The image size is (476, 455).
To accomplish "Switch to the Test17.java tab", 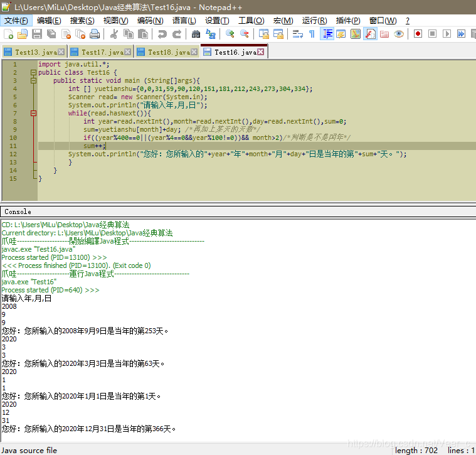I will (100, 52).
